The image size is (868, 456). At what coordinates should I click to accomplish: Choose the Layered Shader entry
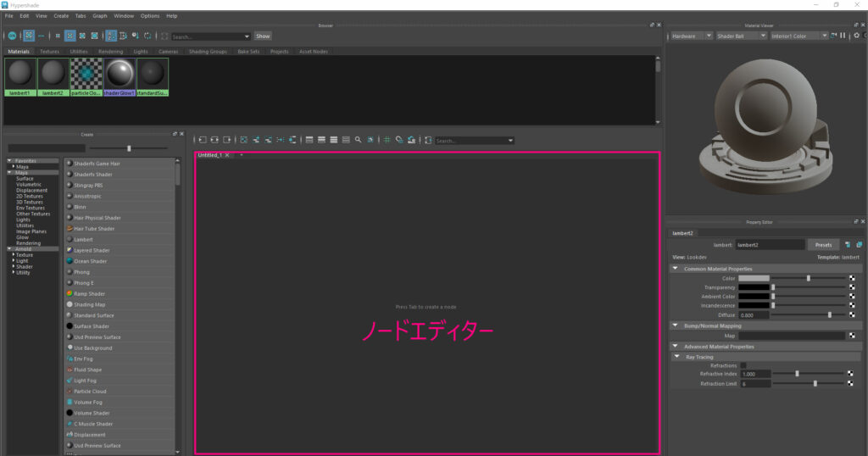click(120, 250)
